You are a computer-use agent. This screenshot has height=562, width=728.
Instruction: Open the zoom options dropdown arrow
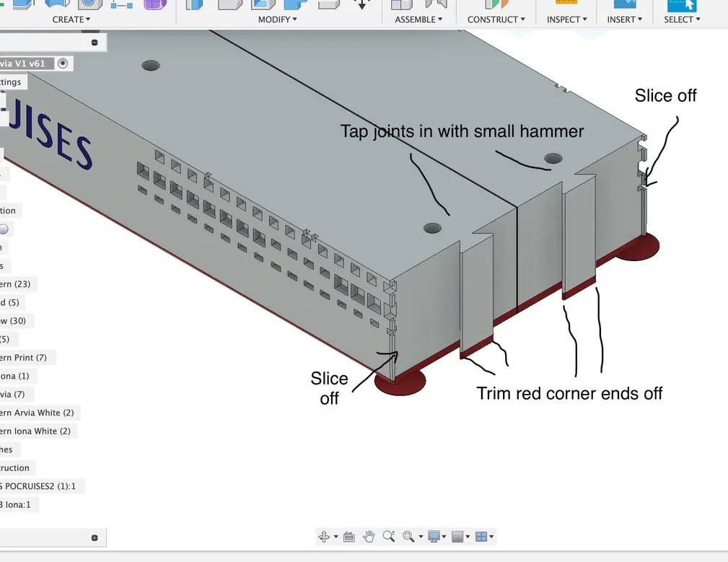click(x=421, y=537)
